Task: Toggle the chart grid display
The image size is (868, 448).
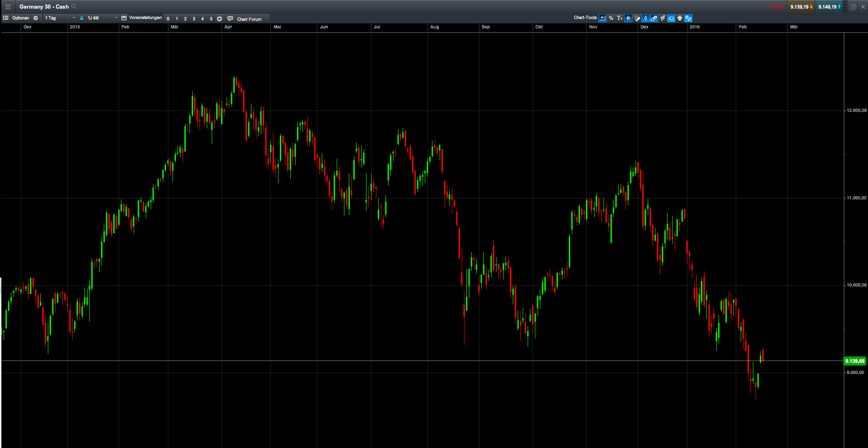Action: point(628,18)
